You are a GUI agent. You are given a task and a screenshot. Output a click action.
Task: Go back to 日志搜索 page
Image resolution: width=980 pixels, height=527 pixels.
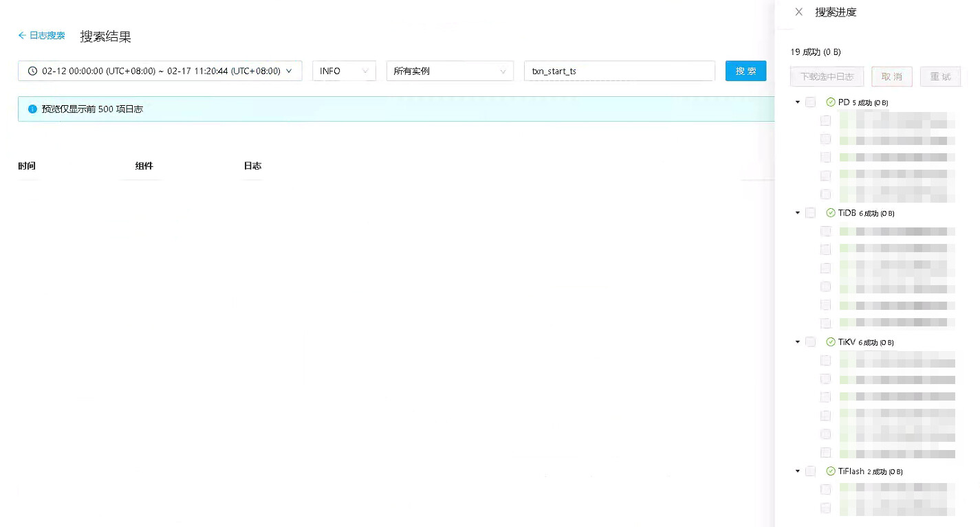click(x=41, y=36)
